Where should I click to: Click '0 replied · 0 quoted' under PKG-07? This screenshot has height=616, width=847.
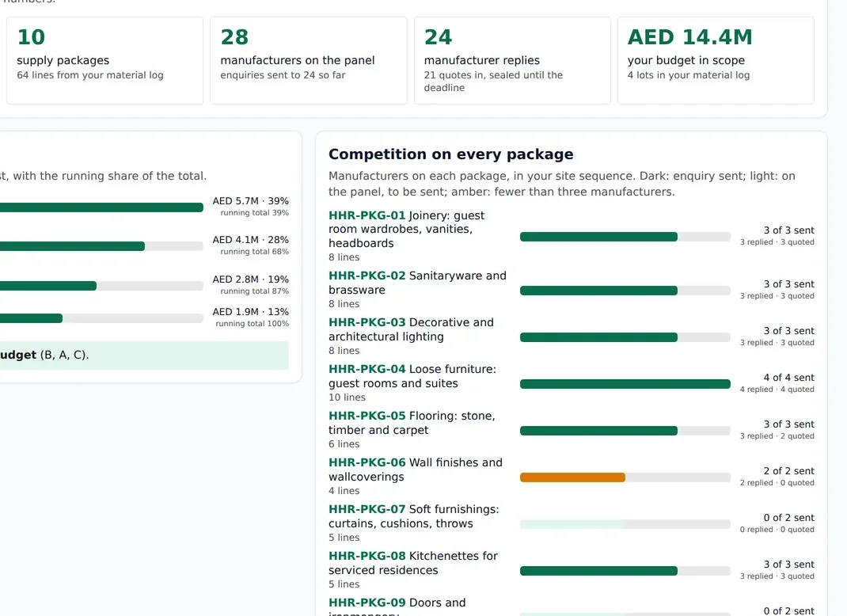point(777,530)
